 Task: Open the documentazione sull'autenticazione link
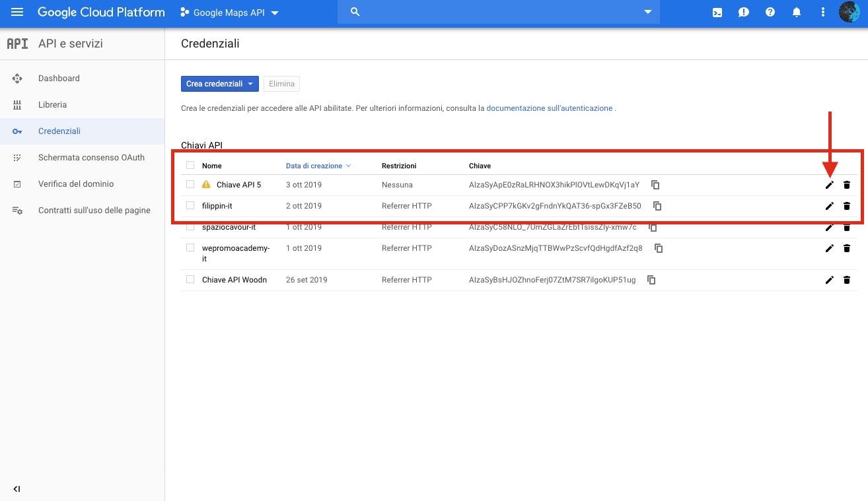pyautogui.click(x=548, y=108)
